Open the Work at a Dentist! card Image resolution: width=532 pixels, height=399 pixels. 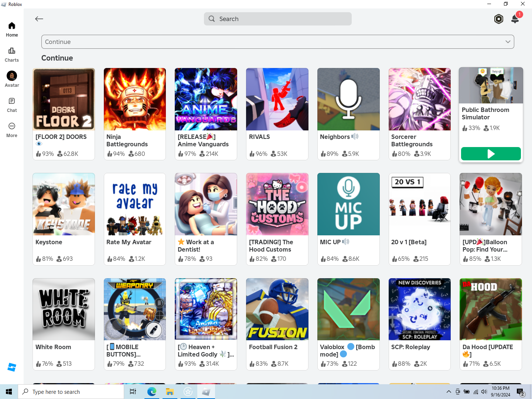206,219
